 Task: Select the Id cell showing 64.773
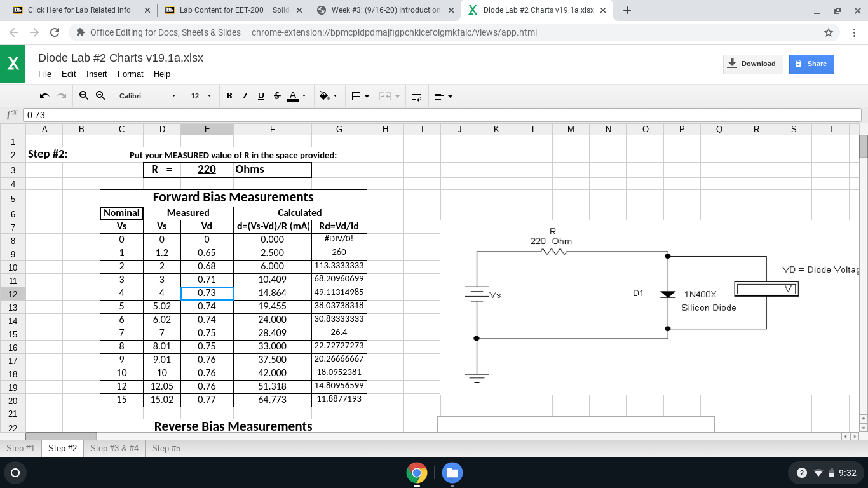click(273, 400)
